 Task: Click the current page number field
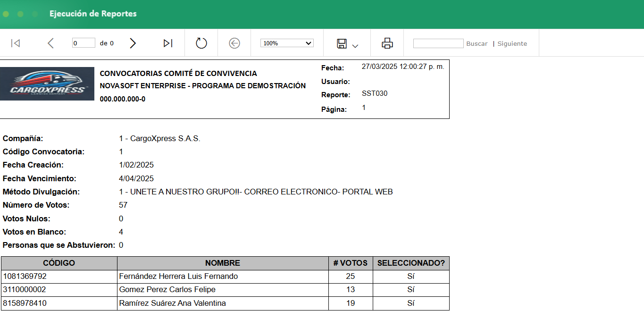tap(84, 43)
